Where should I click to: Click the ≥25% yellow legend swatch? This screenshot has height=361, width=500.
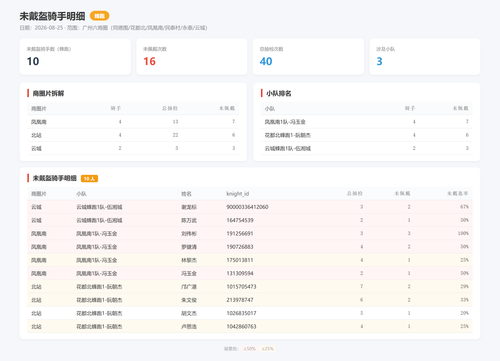point(267,349)
